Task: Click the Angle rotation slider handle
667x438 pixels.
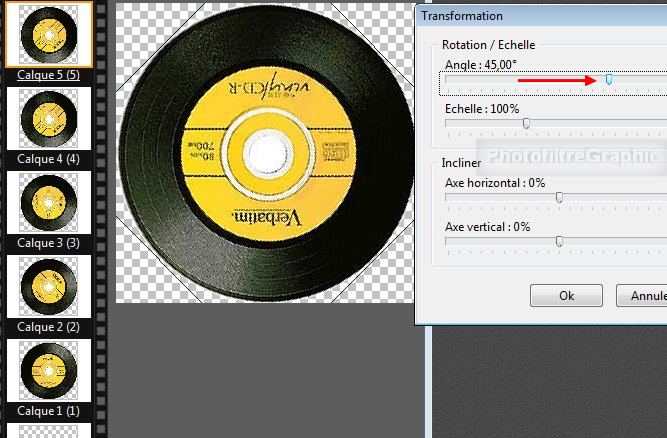Action: pos(610,80)
